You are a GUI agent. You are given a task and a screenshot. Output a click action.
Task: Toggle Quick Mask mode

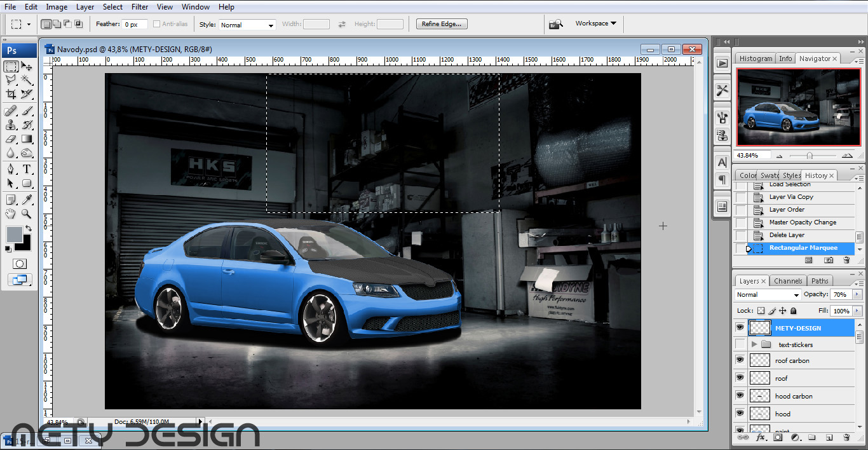[20, 263]
